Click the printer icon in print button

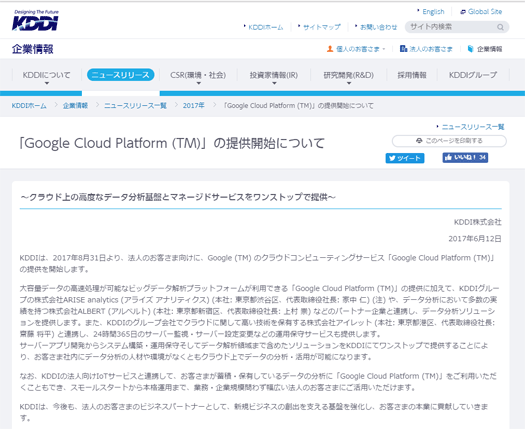coord(419,141)
